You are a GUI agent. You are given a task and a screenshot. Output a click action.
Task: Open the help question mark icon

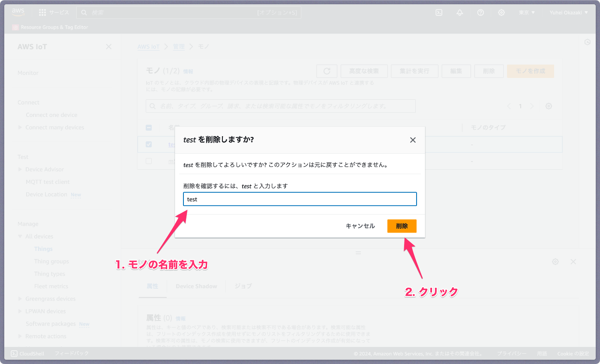(x=480, y=12)
